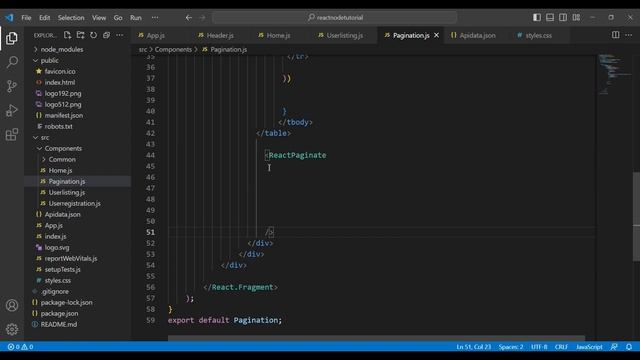Screen dimensions: 640x360
Task: Open editor more actions ellipsis
Action: coord(629,35)
